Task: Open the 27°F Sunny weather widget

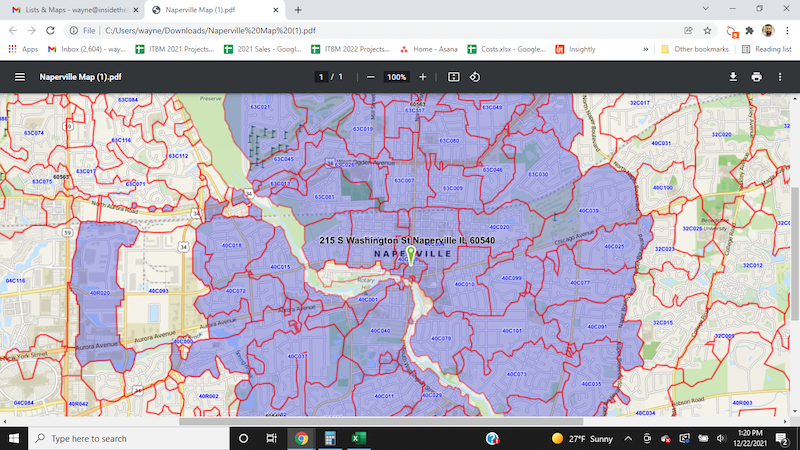Action: pyautogui.click(x=582, y=438)
